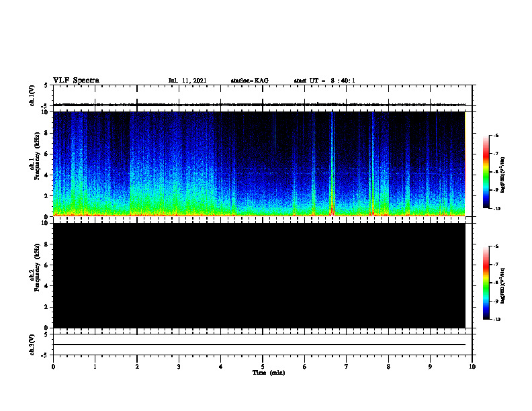Click the ch.2 frequency tick label "8"
This screenshot has height=411, width=532.
pos(46,244)
